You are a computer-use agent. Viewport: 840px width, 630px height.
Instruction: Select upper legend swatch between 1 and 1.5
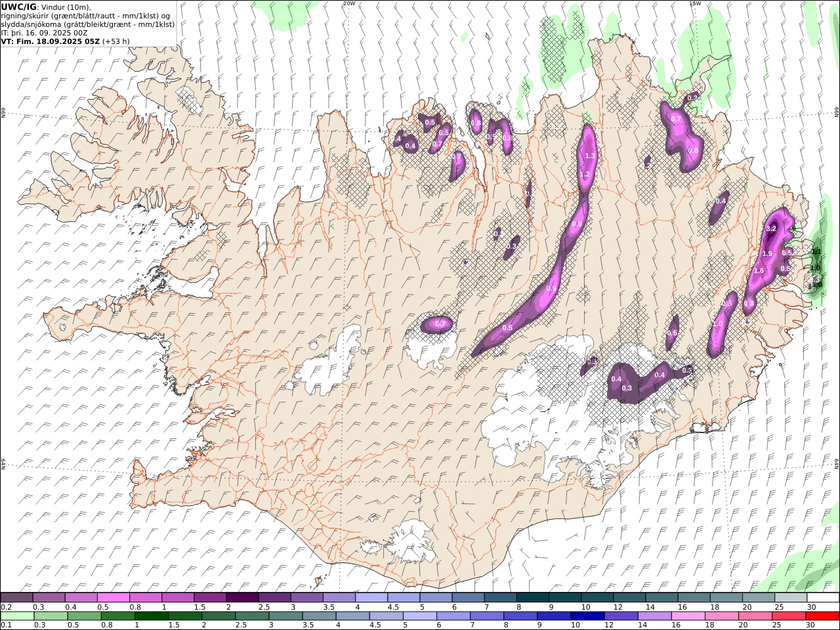coord(177,597)
